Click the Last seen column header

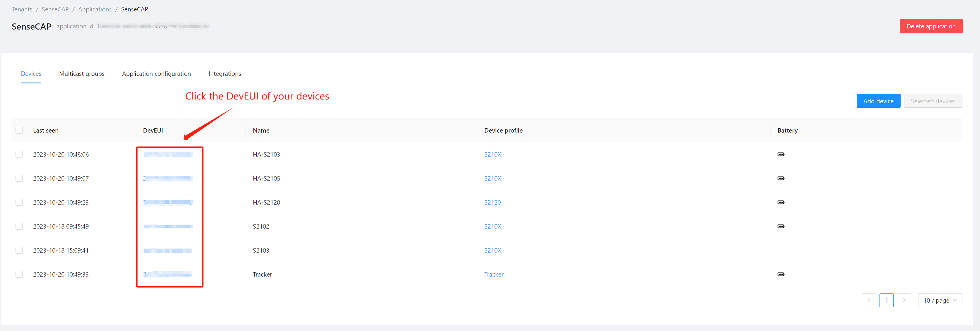(46, 130)
